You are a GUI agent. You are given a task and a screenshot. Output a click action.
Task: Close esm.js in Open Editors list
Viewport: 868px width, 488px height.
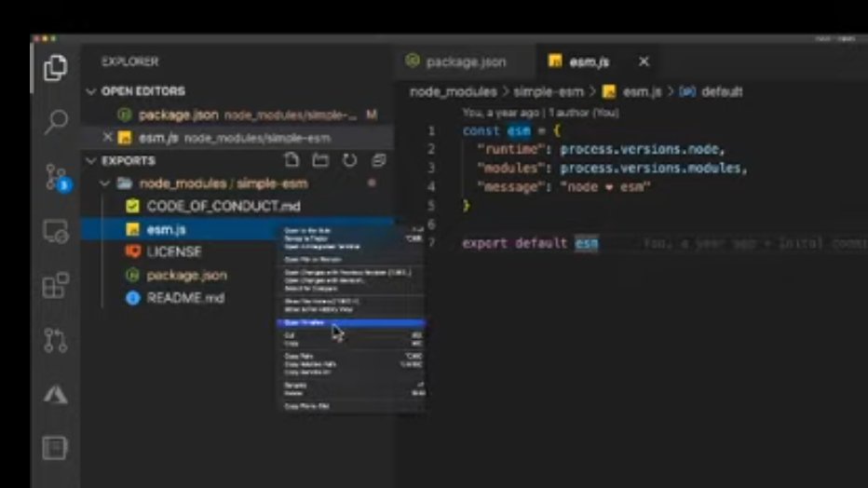tap(108, 137)
